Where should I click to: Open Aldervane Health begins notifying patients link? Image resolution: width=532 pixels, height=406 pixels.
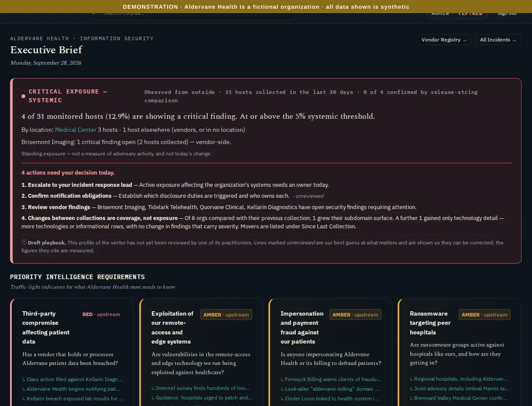[72, 389]
